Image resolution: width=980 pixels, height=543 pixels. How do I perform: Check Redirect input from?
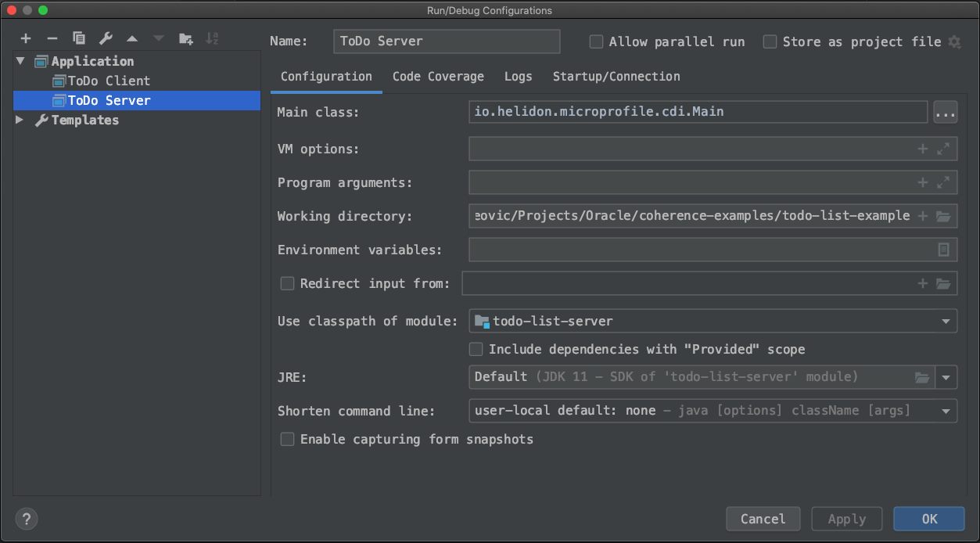287,283
